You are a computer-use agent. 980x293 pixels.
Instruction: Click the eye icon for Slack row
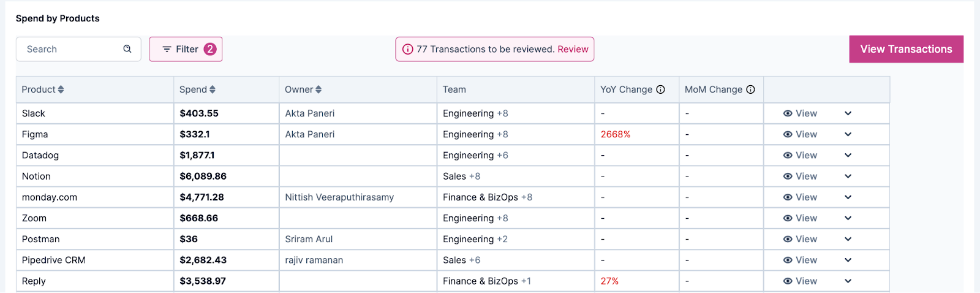[788, 113]
